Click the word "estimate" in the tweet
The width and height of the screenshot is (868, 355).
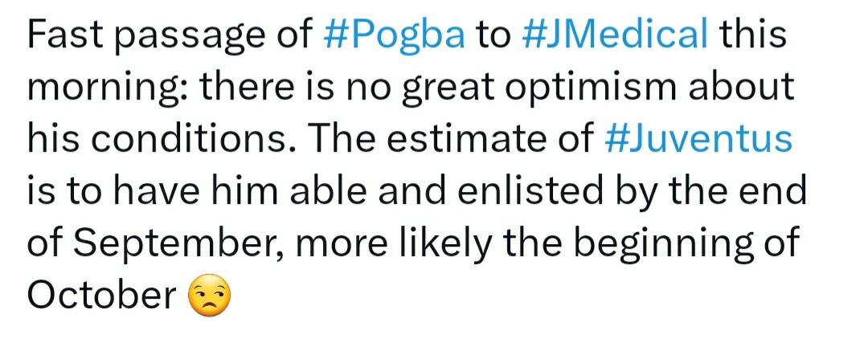479,140
